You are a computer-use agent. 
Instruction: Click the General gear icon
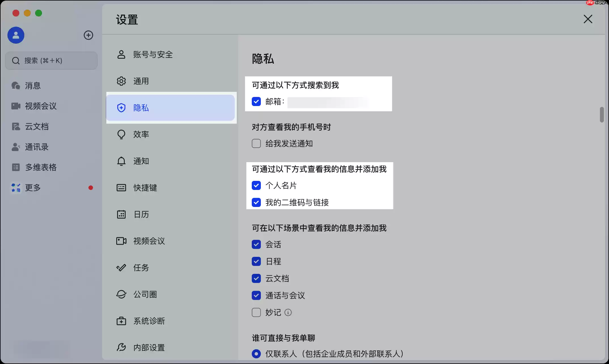pyautogui.click(x=121, y=81)
